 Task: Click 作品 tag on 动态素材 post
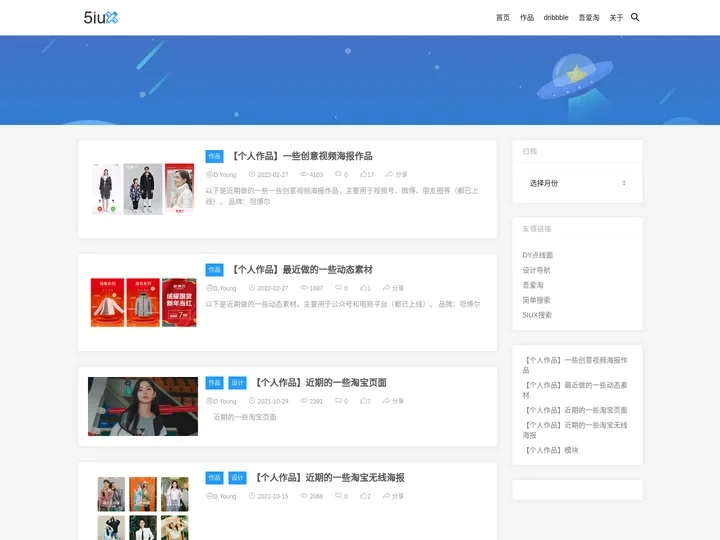214,270
